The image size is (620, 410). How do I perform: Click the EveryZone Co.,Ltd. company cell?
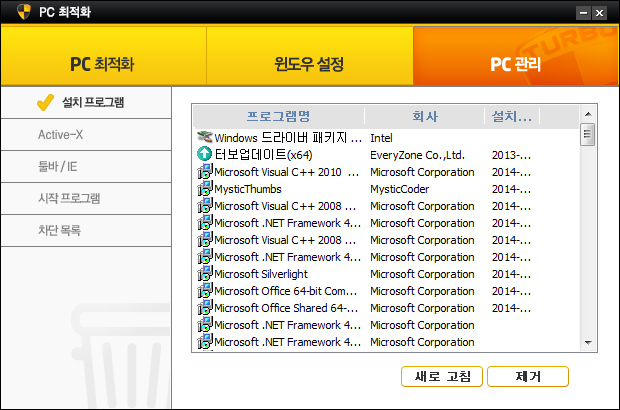point(418,155)
